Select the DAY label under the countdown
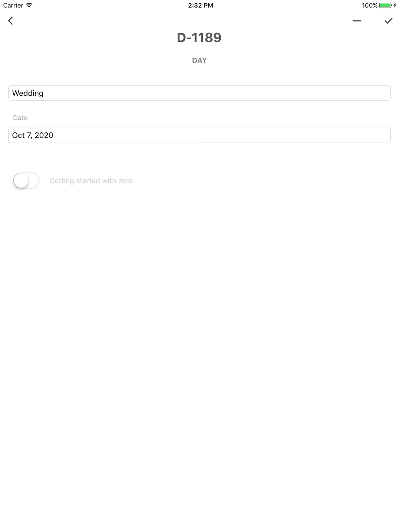399x532 pixels. click(199, 60)
